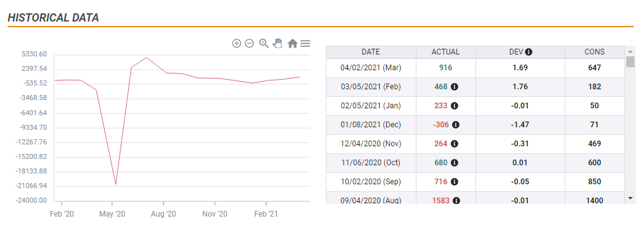Viewport: 644px width, 240px height.
Task: Click the Feb '21 x-axis label
Action: click(267, 214)
